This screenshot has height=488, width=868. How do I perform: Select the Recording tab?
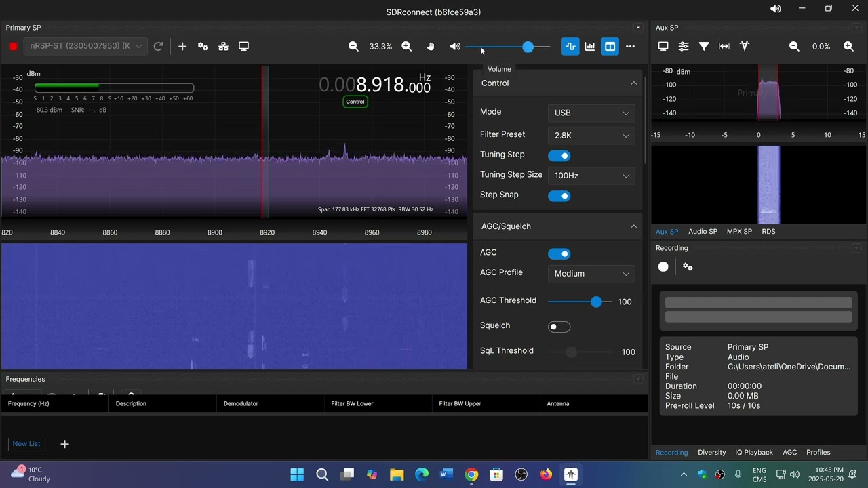click(671, 452)
